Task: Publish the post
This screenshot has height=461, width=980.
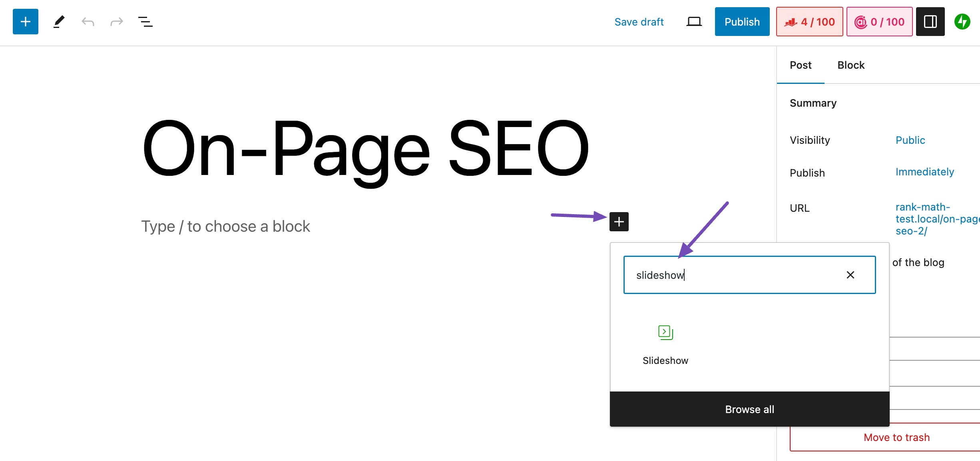Action: coord(742,22)
